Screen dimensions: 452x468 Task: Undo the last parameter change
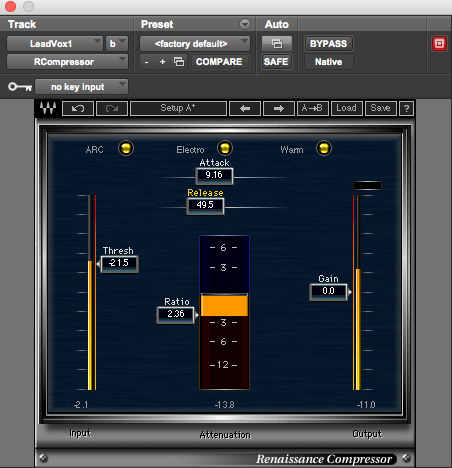pos(78,108)
